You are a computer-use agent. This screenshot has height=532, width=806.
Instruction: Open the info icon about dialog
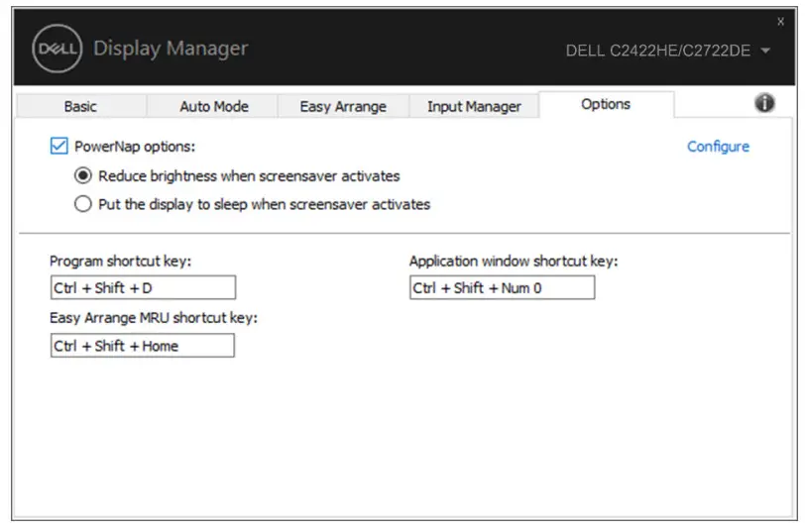pyautogui.click(x=764, y=103)
